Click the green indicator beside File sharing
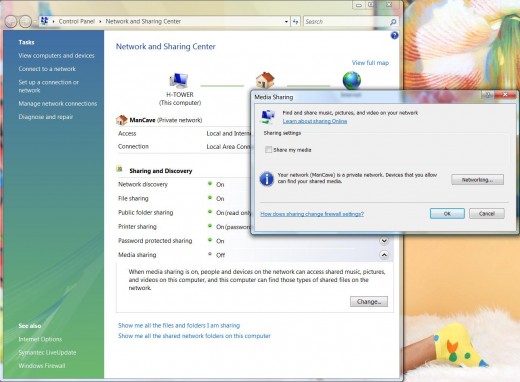Viewport: 520px width, 382px height. point(210,198)
